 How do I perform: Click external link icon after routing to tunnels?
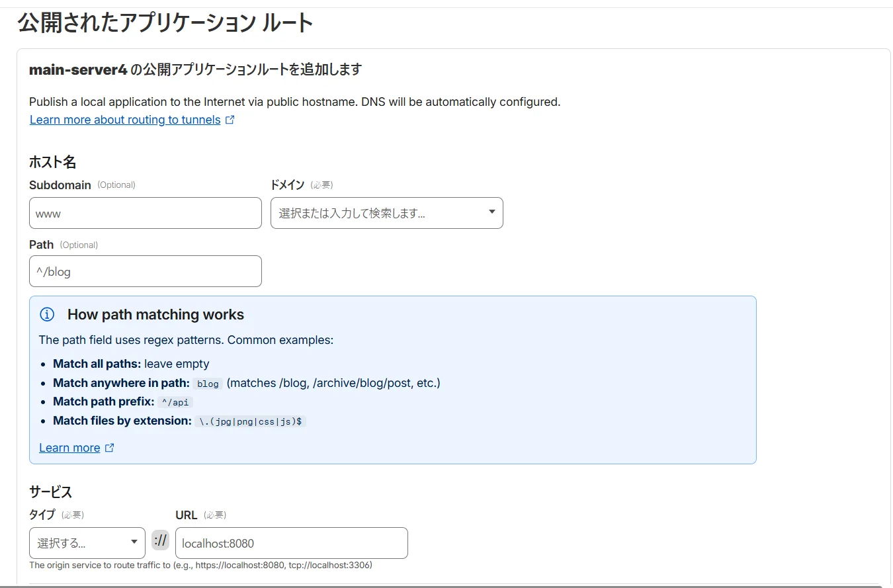[230, 120]
